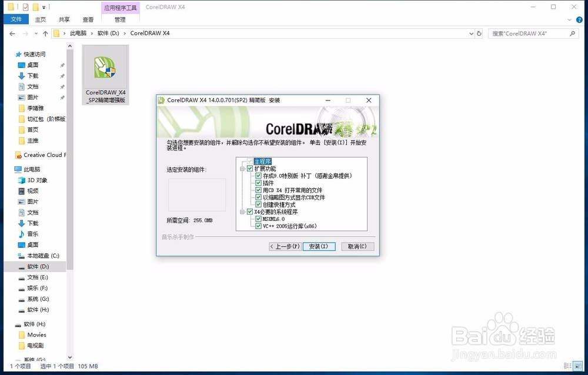
Task: Uncheck 创建快捷方式 checkbox
Action: (258, 205)
